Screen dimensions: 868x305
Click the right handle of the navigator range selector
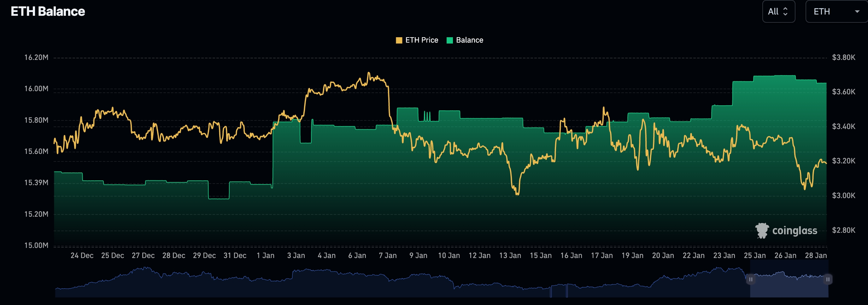828,279
